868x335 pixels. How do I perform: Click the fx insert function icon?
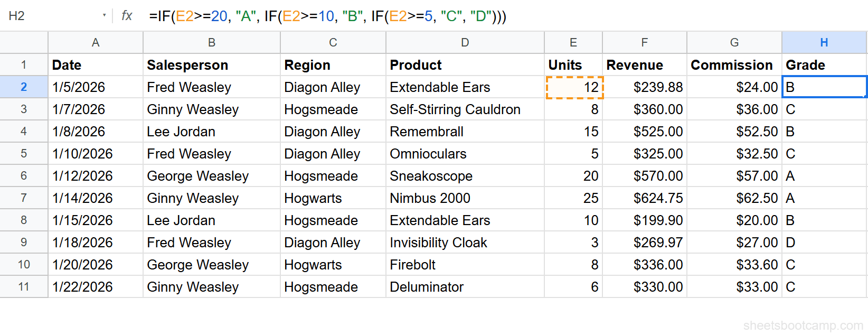[126, 16]
